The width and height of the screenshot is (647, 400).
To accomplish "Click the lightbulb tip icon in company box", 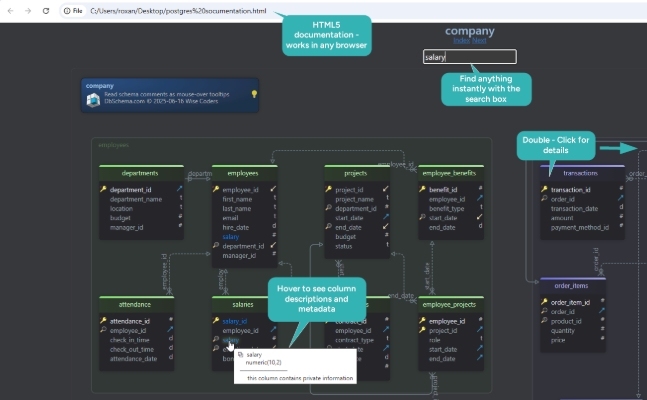I will [254, 94].
